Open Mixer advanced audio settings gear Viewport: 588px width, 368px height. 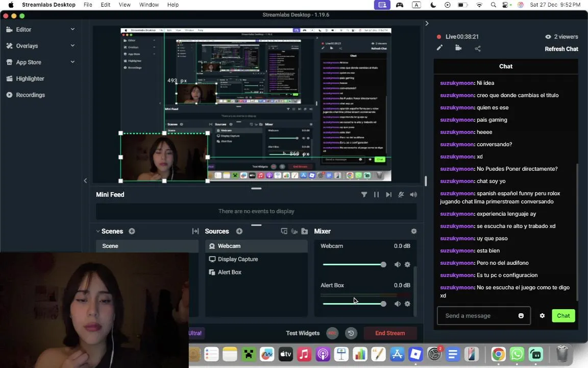[x=413, y=232]
